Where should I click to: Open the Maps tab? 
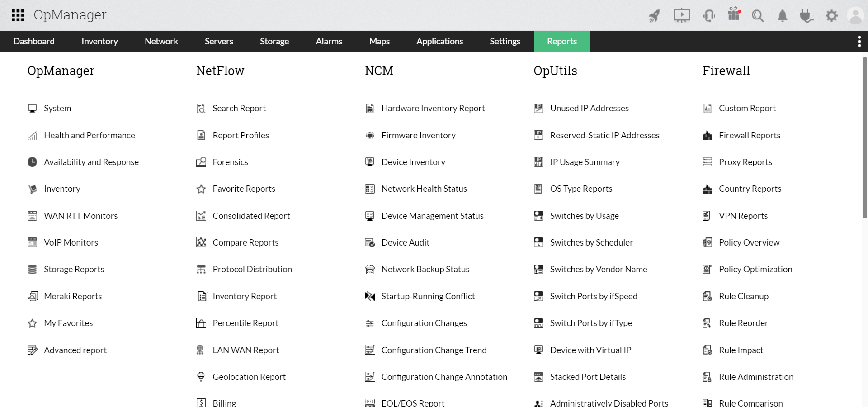pyautogui.click(x=379, y=42)
